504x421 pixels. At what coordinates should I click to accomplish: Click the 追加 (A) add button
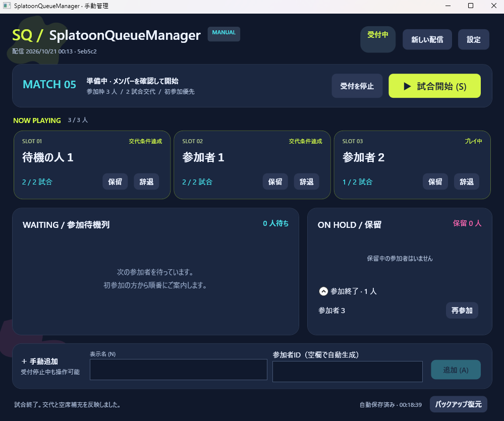456,370
